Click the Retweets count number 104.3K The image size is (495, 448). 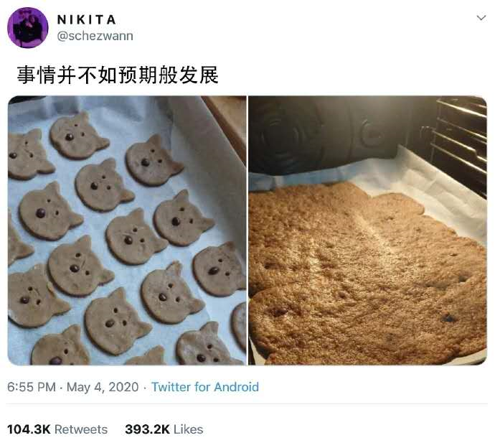(x=29, y=429)
